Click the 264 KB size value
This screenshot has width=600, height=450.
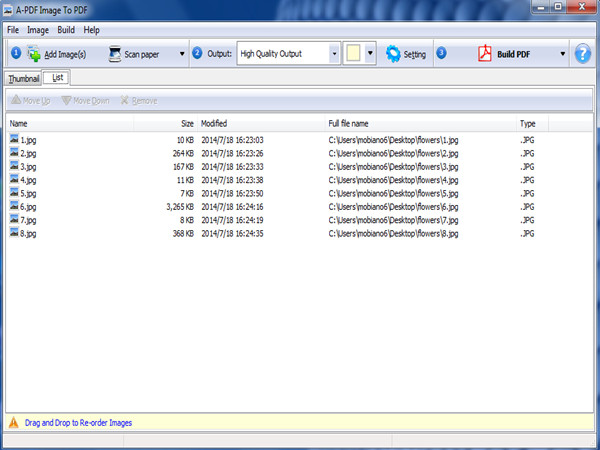[183, 153]
